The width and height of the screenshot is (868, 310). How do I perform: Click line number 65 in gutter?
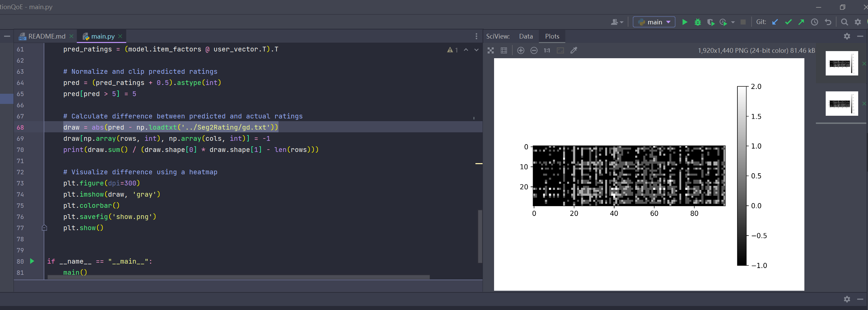20,94
